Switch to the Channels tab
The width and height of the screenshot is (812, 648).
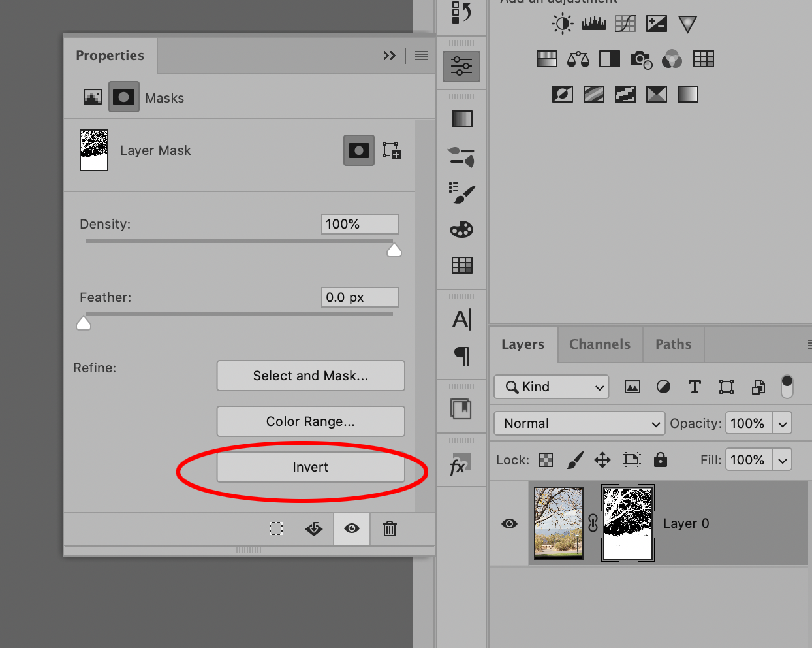coord(599,344)
